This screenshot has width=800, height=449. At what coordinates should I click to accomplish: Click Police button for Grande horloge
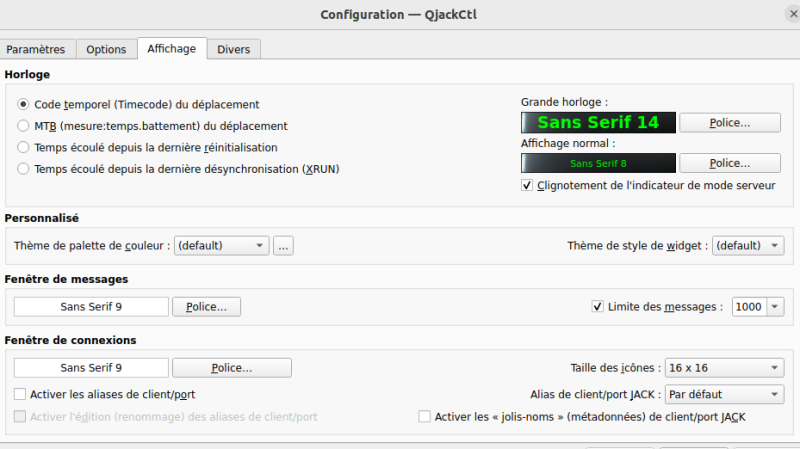coord(730,122)
